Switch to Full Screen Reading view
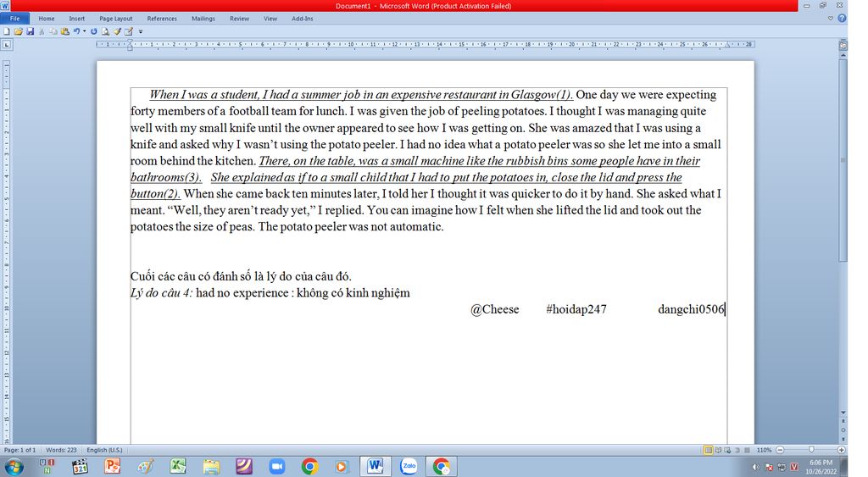 pyautogui.click(x=719, y=450)
